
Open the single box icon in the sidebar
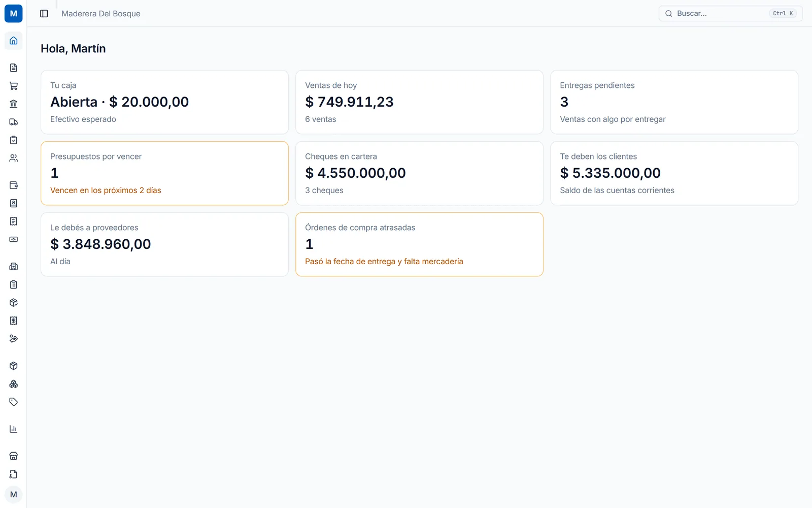click(14, 366)
